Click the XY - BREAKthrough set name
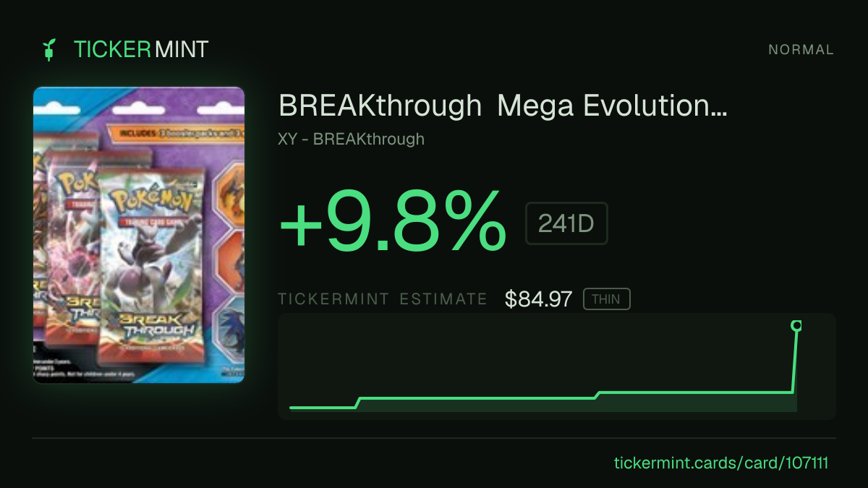Screen dimensions: 868x488 [351, 139]
